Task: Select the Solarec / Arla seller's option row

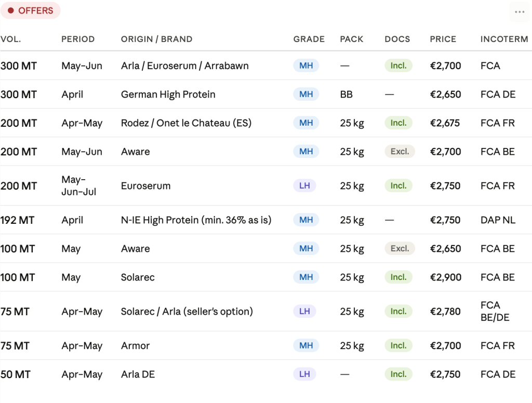Action: click(266, 312)
